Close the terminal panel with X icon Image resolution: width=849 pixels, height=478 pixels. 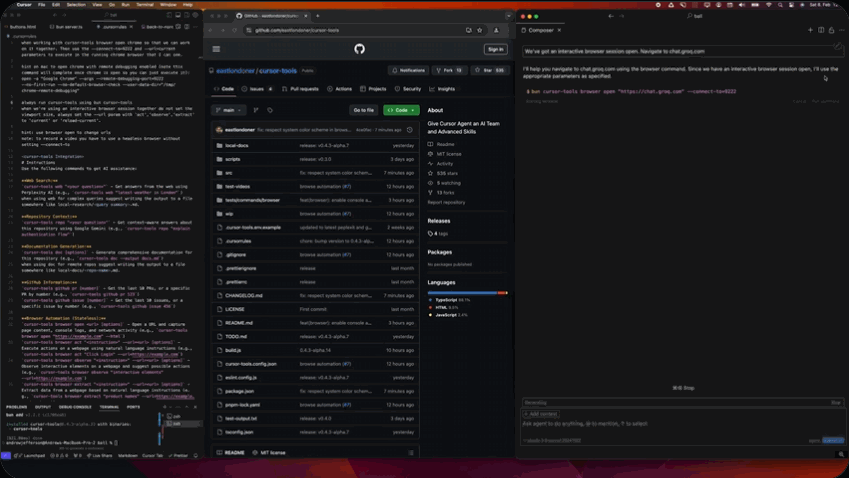[x=195, y=407]
